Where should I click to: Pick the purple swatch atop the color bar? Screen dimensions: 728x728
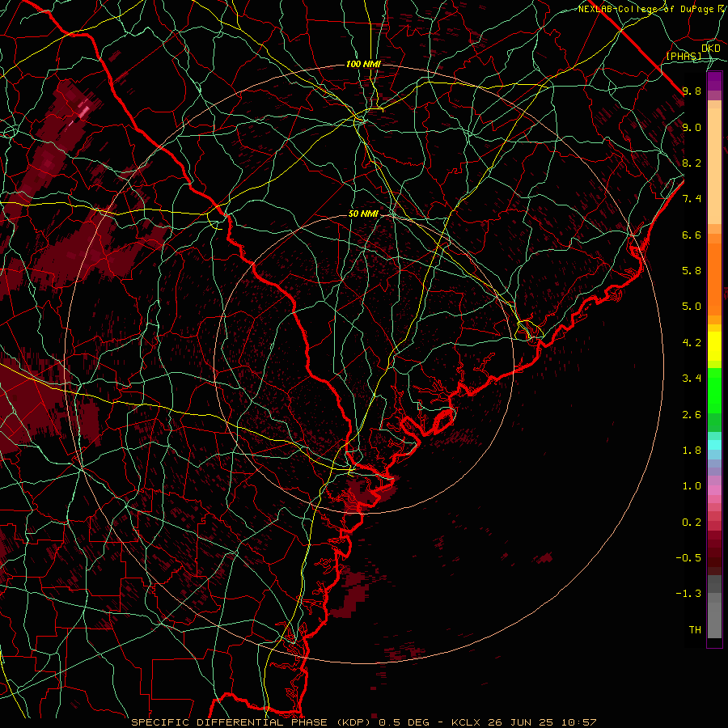714,81
